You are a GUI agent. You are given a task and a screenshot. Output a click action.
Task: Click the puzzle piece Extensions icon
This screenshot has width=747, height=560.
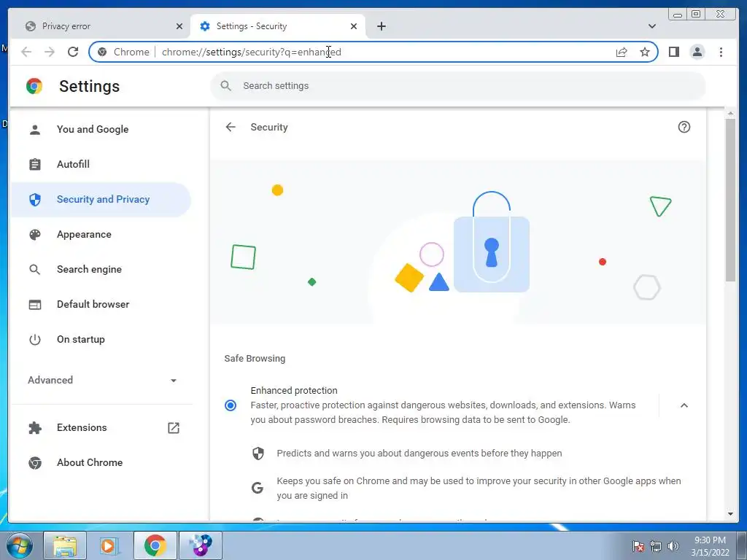[35, 427]
